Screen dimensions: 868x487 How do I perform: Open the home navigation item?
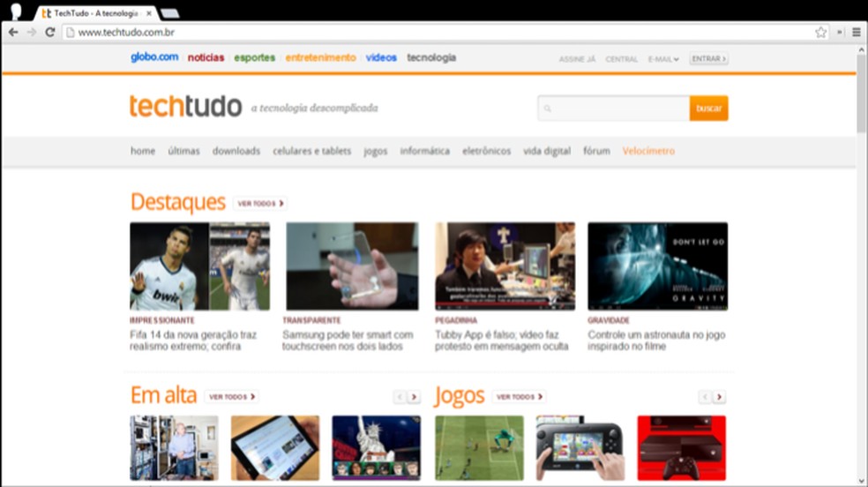143,151
